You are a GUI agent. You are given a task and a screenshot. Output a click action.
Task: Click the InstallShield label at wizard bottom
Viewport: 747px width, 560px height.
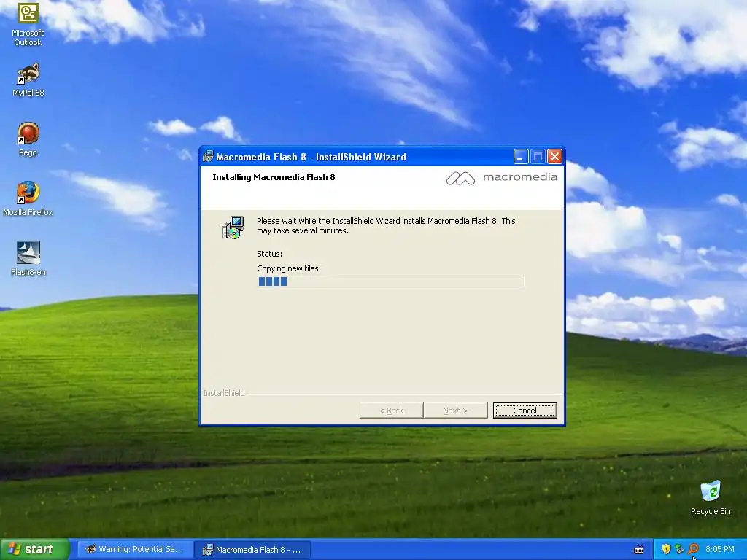coord(223,393)
